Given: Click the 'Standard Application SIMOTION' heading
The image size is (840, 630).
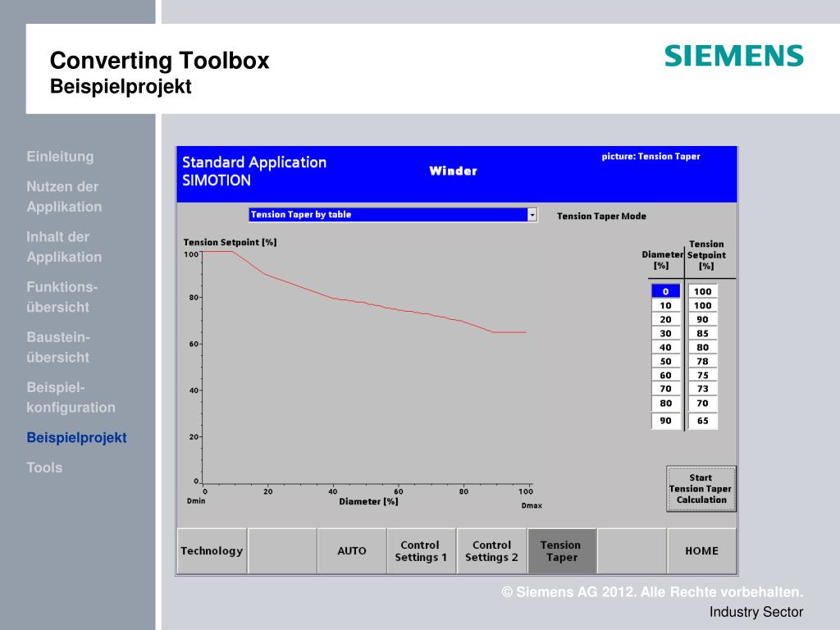Looking at the screenshot, I should click(254, 171).
